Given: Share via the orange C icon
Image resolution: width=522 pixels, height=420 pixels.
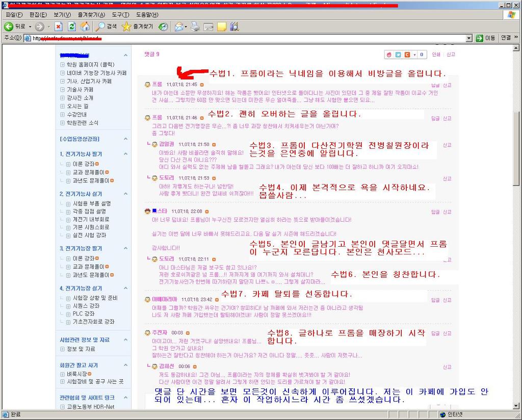Looking at the screenshot, I should tap(407, 55).
